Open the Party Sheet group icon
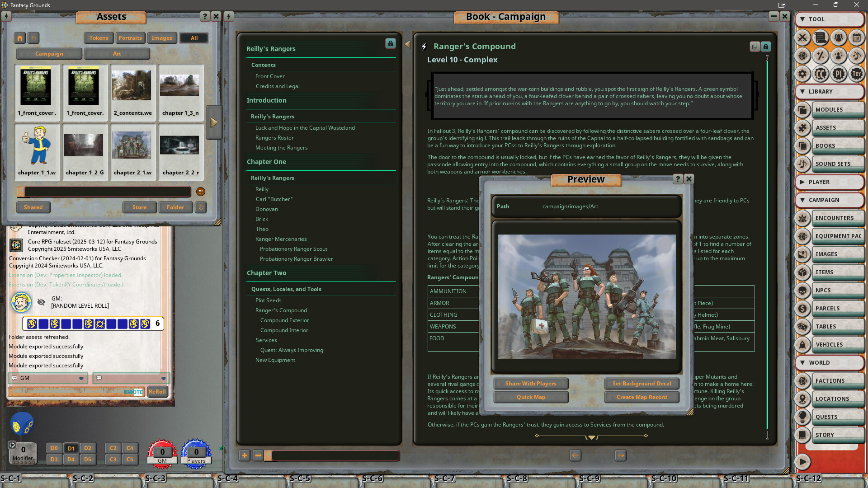Image resolution: width=868 pixels, height=488 pixels. click(x=839, y=38)
